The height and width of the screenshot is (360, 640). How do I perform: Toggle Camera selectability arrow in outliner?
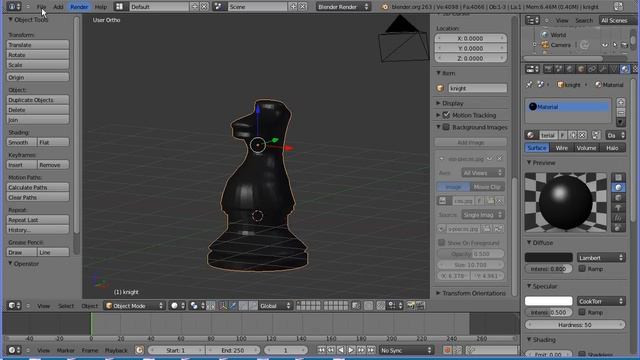tap(615, 45)
